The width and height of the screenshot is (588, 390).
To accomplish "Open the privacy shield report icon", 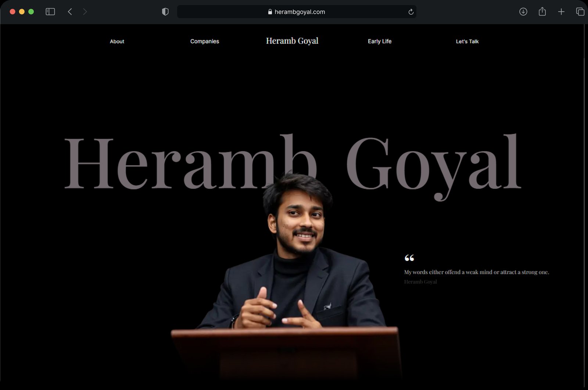I will (x=165, y=12).
